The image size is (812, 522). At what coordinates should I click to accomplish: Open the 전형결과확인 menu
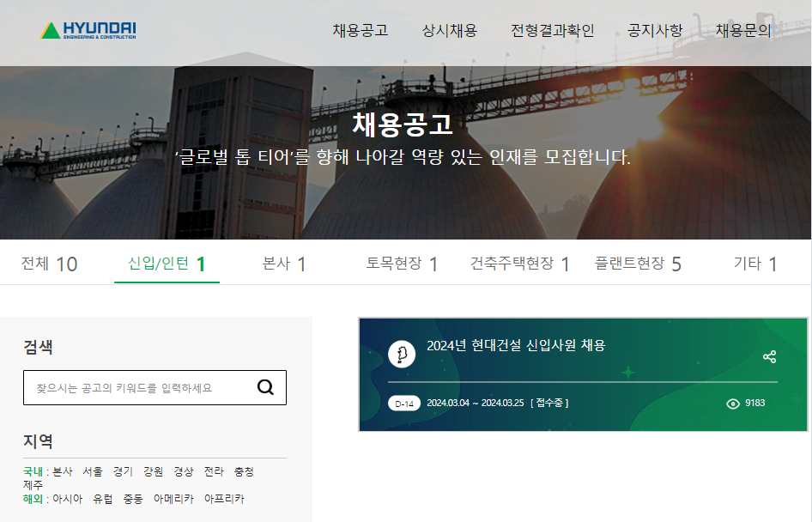(553, 31)
